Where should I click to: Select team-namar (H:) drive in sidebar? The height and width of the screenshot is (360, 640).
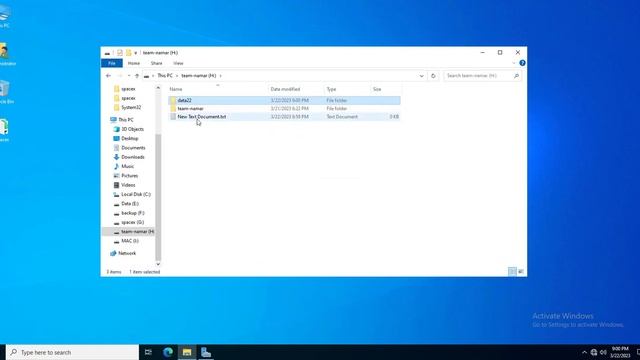point(133,232)
